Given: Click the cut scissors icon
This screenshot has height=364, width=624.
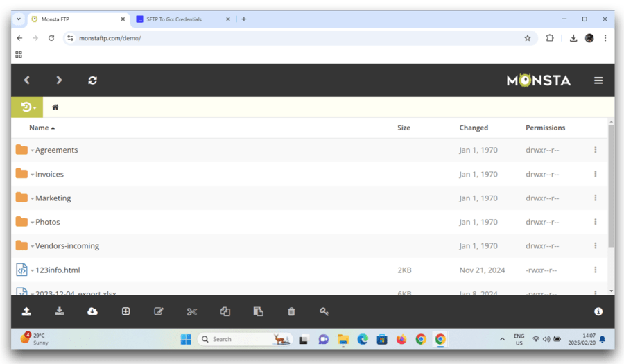Looking at the screenshot, I should click(x=192, y=311).
